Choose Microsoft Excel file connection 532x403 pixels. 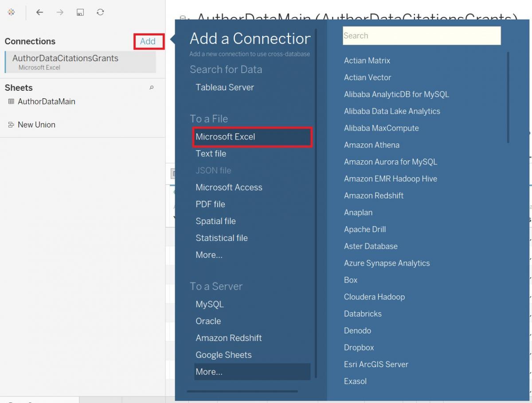(252, 137)
